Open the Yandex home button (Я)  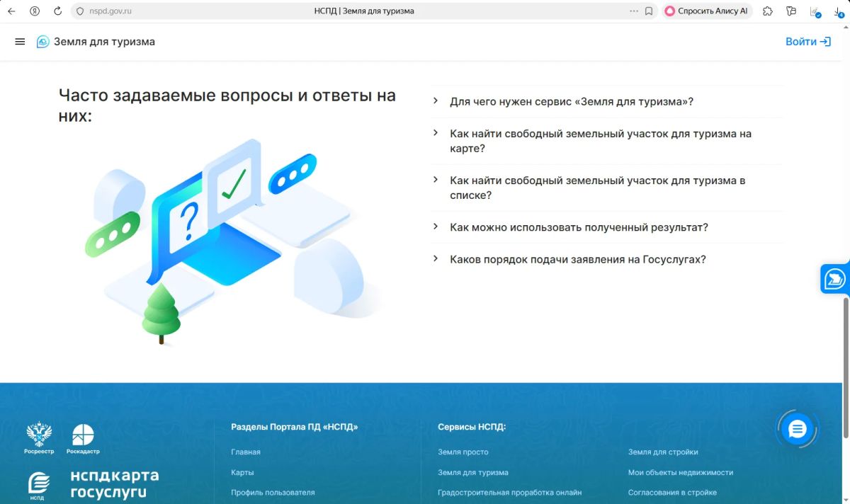point(35,11)
